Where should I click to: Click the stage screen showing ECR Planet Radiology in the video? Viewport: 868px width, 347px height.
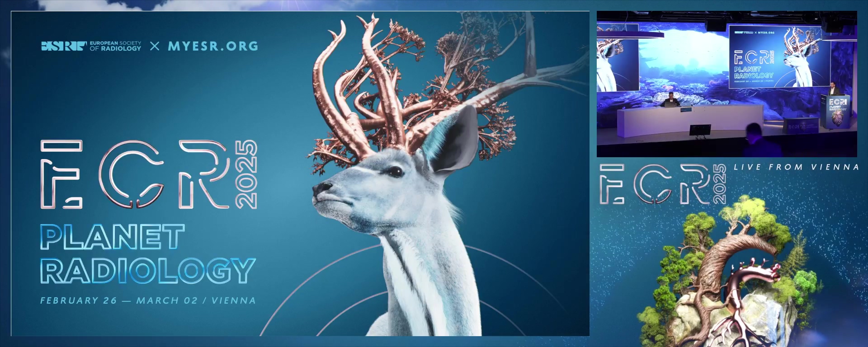coord(779,56)
